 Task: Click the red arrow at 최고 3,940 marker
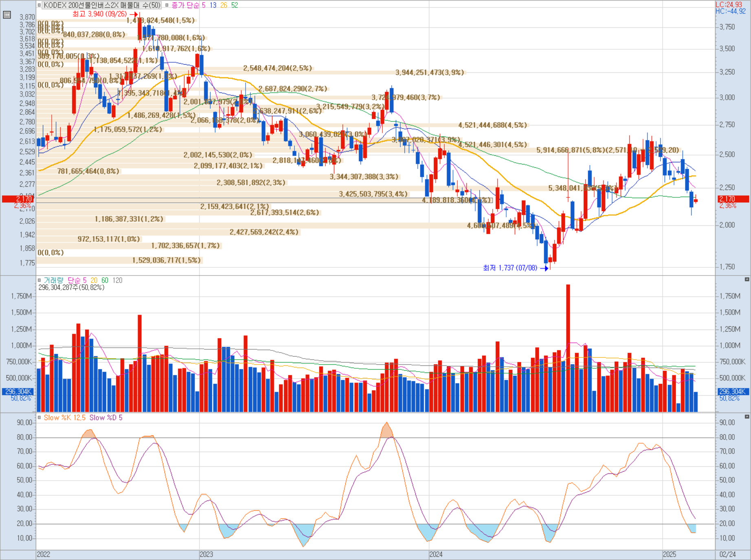pos(134,14)
